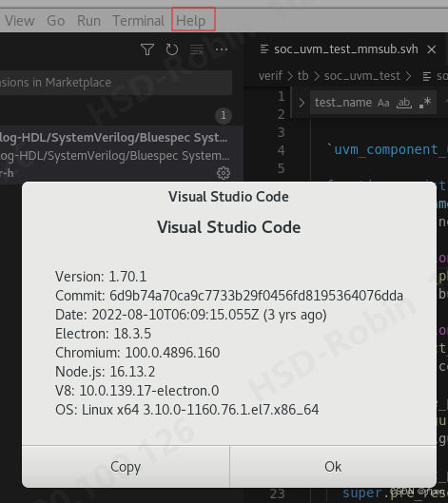Image resolution: width=448 pixels, height=503 pixels.
Task: Click the filter extensions funnel icon
Action: [147, 49]
